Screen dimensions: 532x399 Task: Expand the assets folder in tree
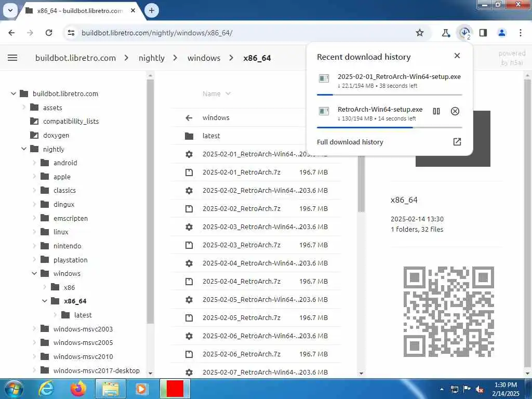pos(24,107)
